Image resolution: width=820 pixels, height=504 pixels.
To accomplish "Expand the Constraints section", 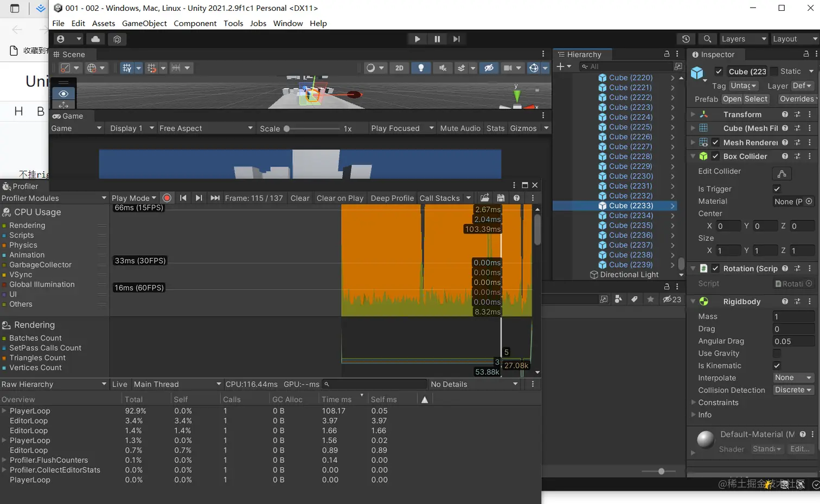I will (x=694, y=403).
